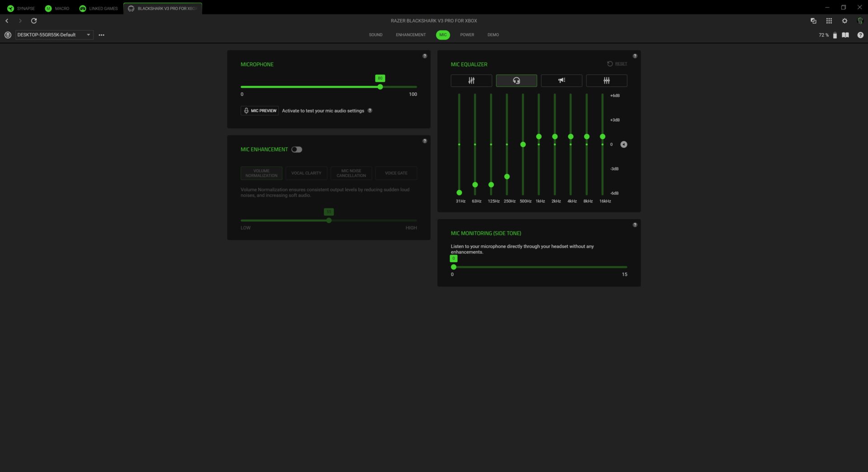Select the Voice Gate option
The image size is (868, 472).
[396, 173]
